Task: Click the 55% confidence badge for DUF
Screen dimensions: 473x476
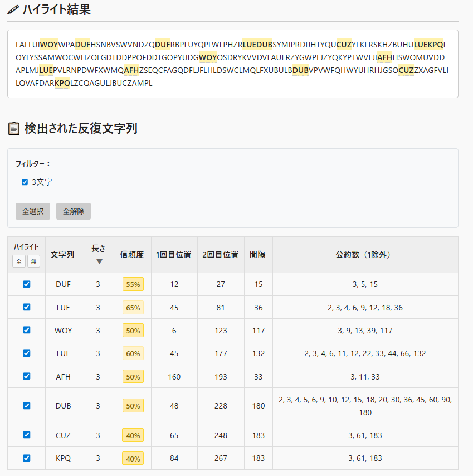Action: click(x=133, y=284)
